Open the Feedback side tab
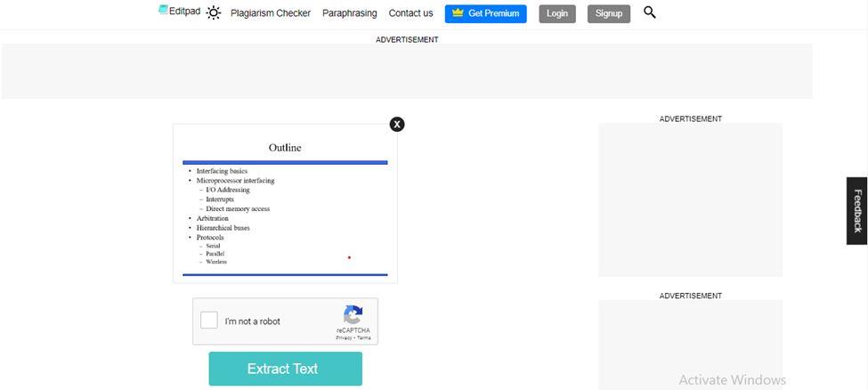This screenshot has height=390, width=868. (x=857, y=210)
